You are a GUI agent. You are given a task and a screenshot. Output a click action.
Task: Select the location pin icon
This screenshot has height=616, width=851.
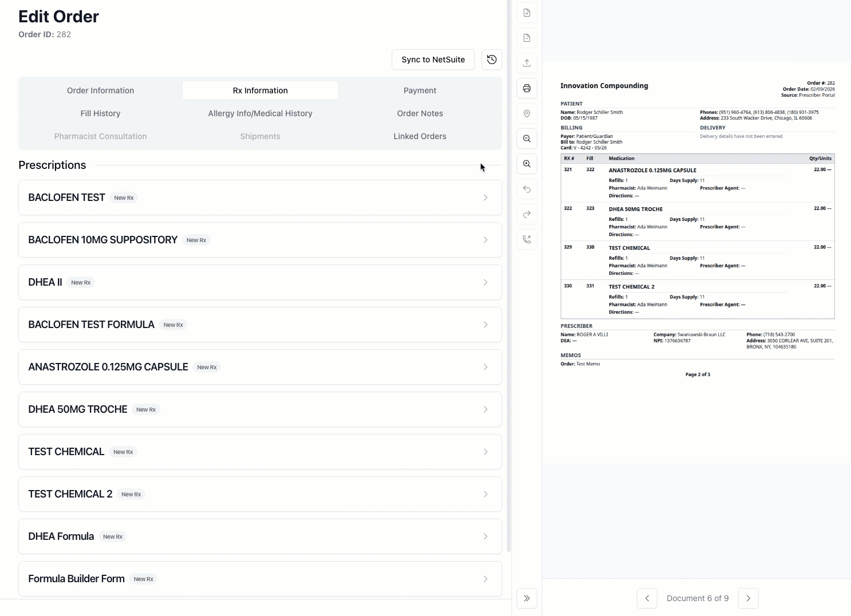pos(526,113)
